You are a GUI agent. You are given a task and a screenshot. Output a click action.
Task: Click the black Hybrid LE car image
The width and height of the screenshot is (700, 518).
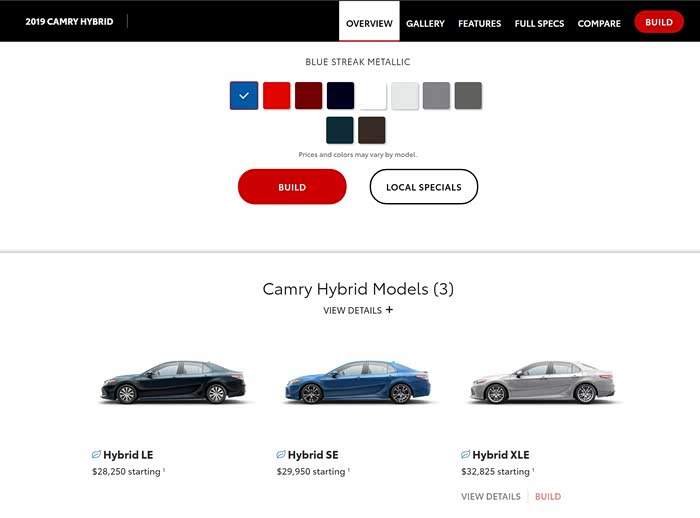click(173, 382)
